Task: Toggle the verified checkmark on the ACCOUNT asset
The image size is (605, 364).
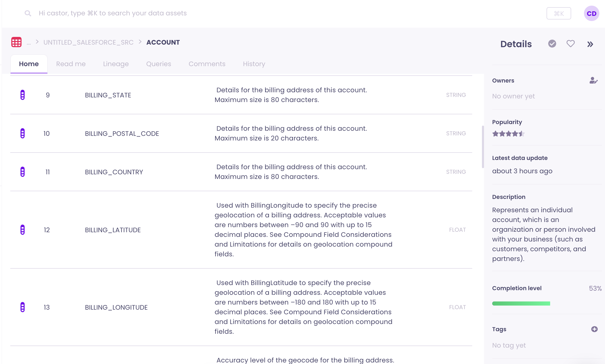Action: [552, 44]
